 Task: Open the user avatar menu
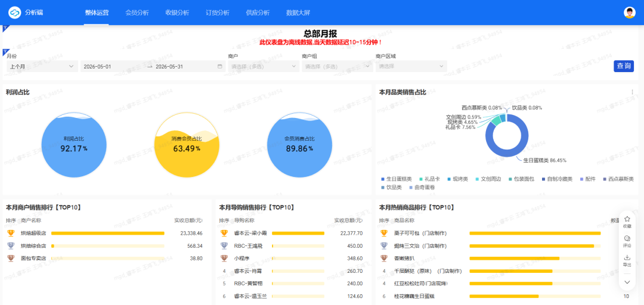coord(629,13)
